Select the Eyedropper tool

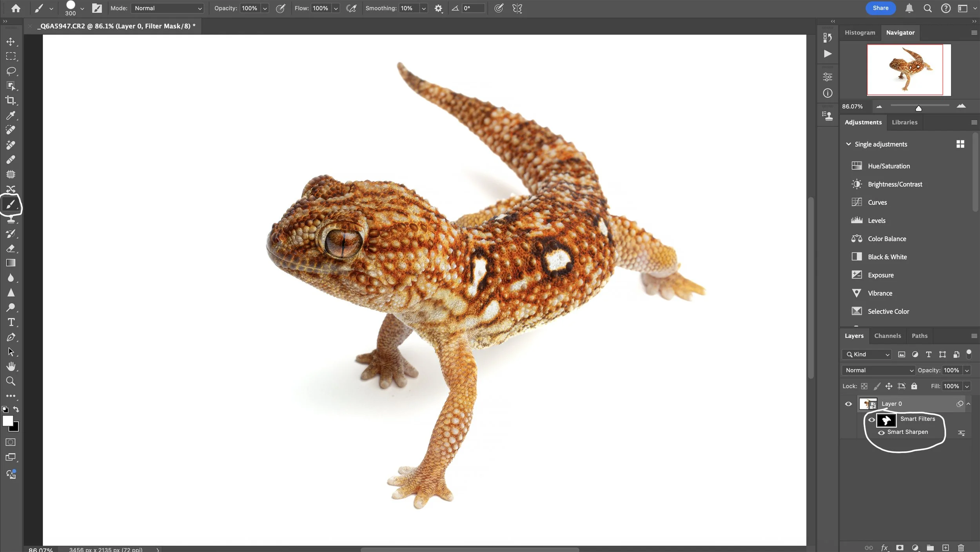[x=11, y=115]
